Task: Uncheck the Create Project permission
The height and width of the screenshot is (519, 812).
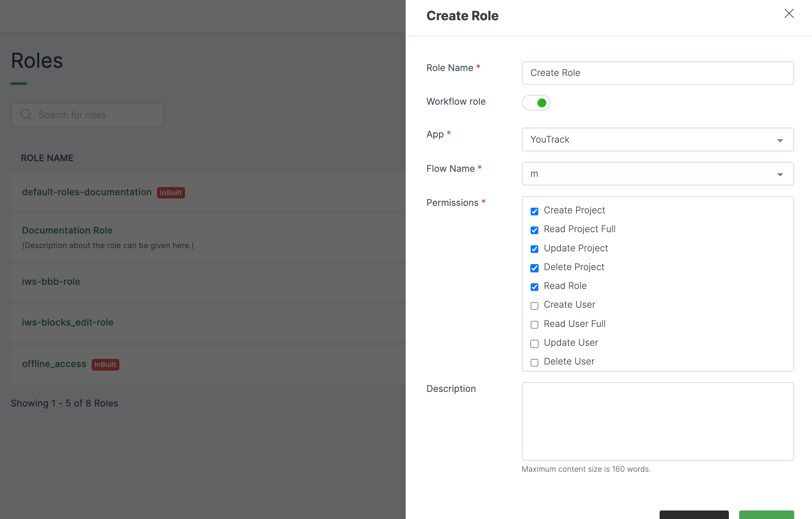Action: (x=534, y=211)
